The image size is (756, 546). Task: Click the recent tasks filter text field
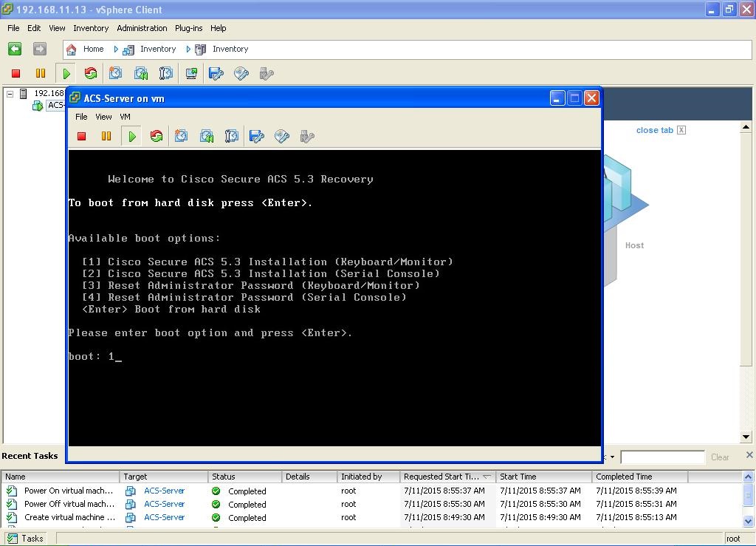tap(662, 457)
